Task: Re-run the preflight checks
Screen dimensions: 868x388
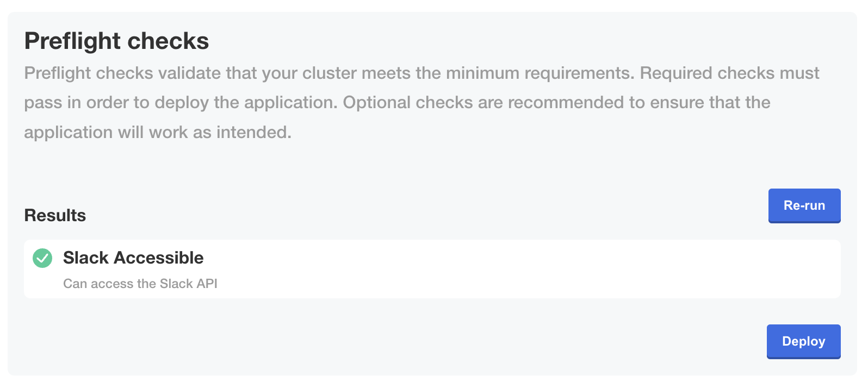Action: 804,205
